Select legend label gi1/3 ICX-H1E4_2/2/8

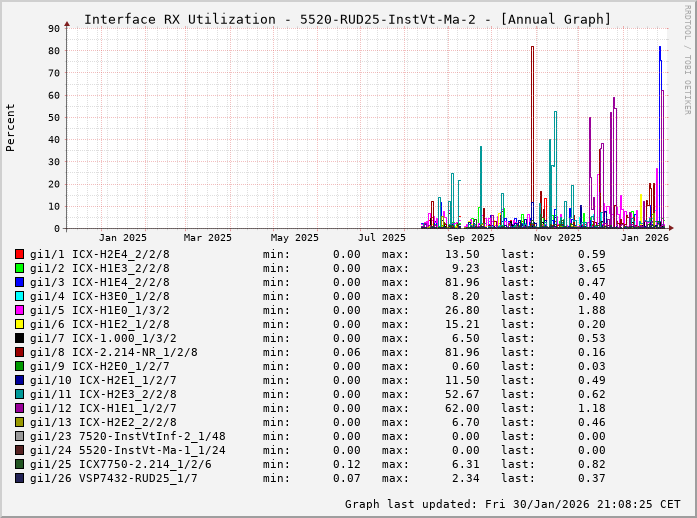[100, 282]
